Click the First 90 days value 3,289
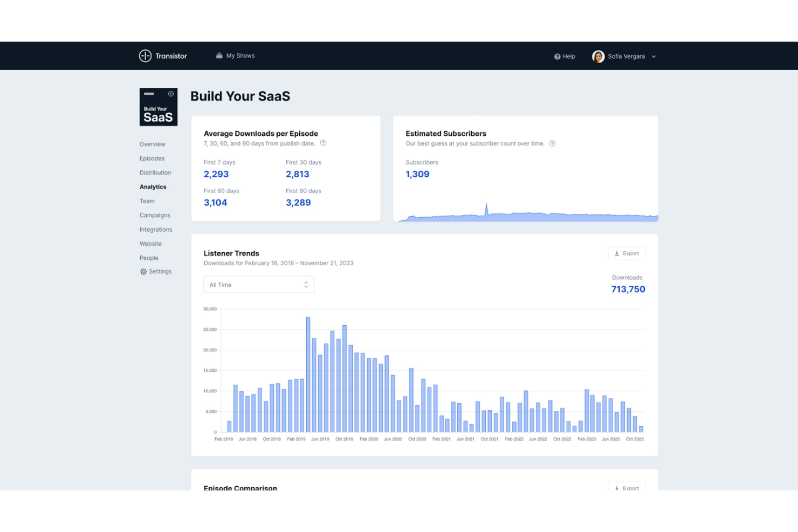This screenshot has width=798, height=532. (x=298, y=203)
